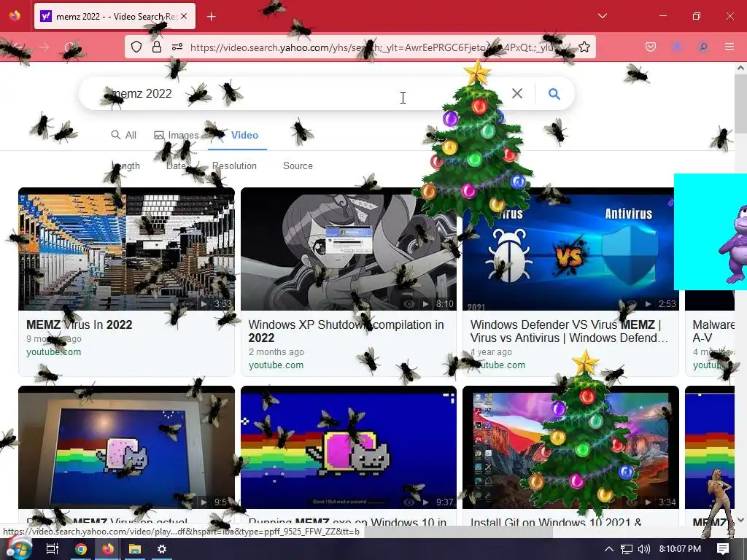Viewport: 747px width, 560px height.
Task: Open the Resolution filter dropdown
Action: pyautogui.click(x=234, y=166)
